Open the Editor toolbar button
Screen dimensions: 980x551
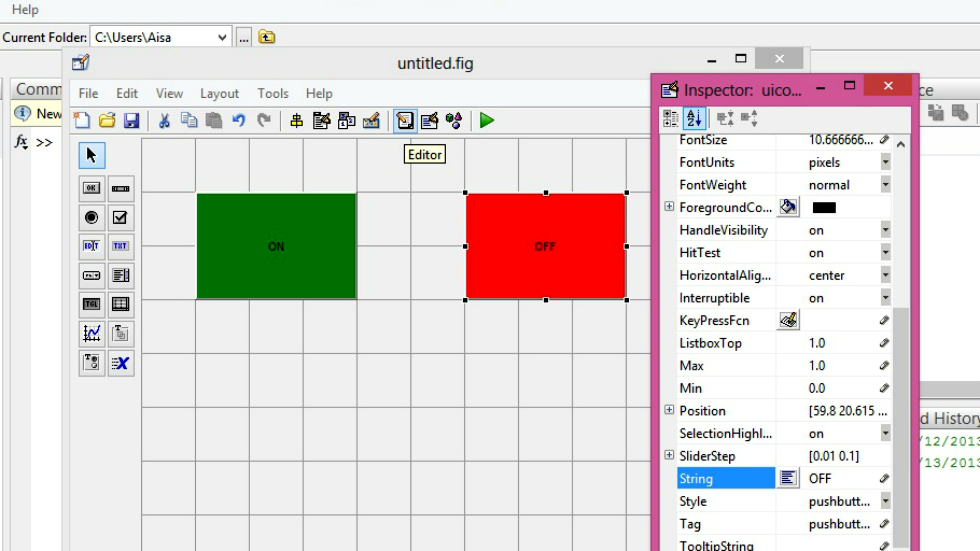tap(405, 121)
